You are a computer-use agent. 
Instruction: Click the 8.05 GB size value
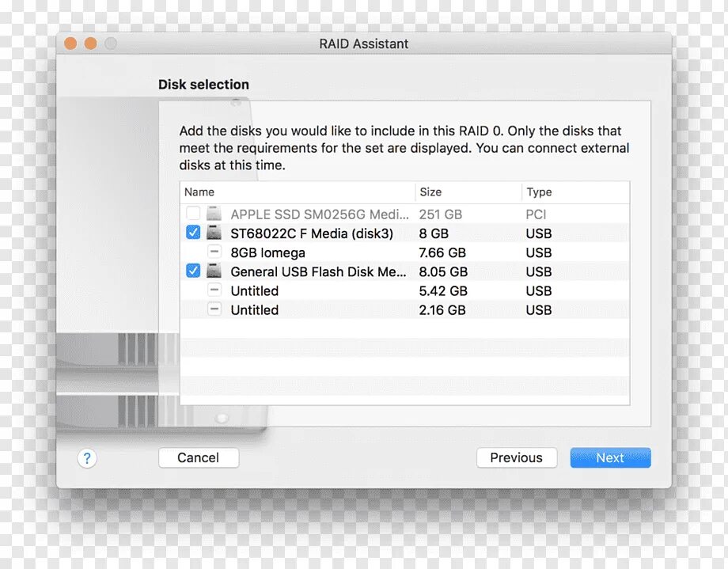tap(443, 271)
